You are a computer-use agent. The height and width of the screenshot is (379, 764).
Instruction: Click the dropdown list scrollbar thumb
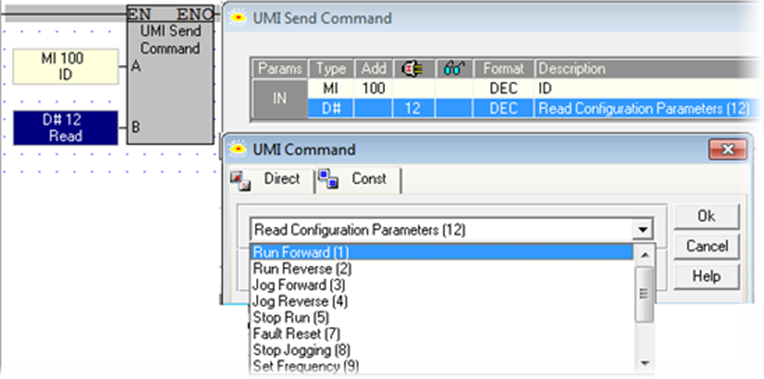[645, 294]
